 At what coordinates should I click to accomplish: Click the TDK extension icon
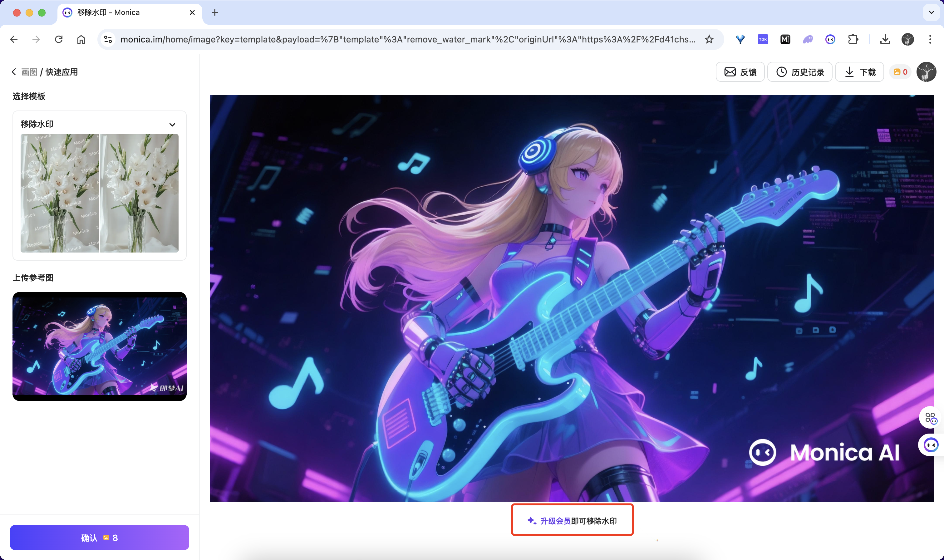(763, 39)
